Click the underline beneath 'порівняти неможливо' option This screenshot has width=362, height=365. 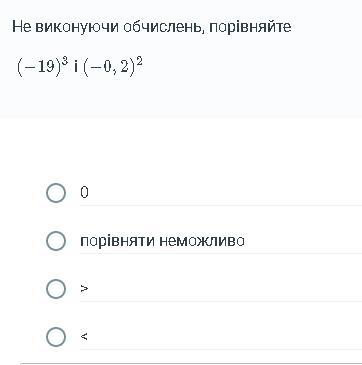click(x=221, y=253)
